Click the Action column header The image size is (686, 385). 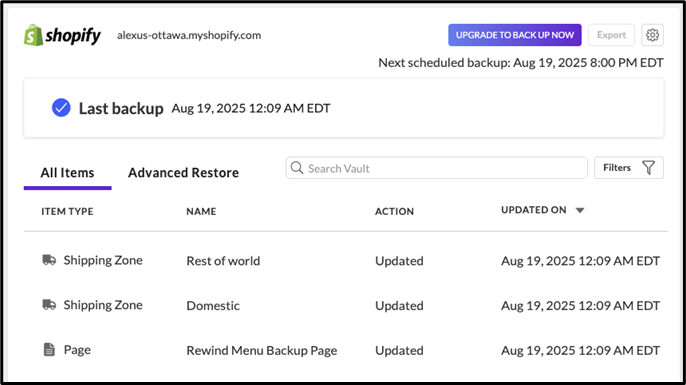coord(394,211)
